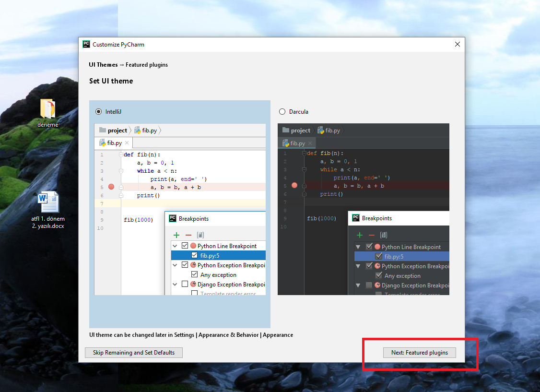Select the Darcula theme radio button

[x=282, y=112]
